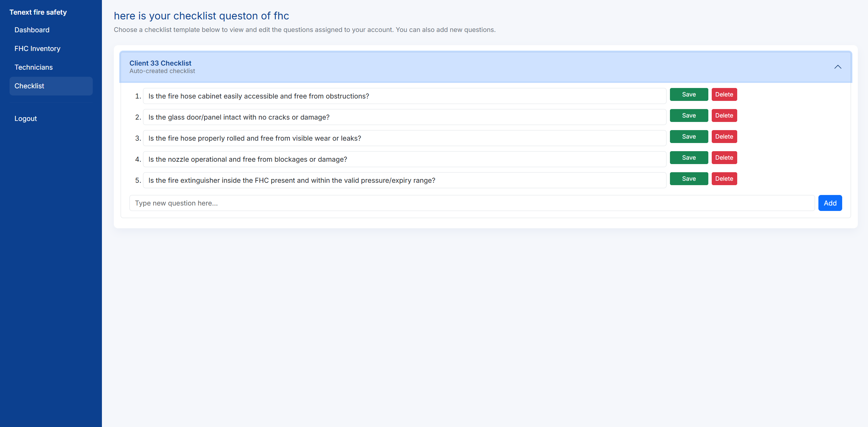The width and height of the screenshot is (868, 427).
Task: Save the fire extinguisher pressure question
Action: click(x=689, y=179)
